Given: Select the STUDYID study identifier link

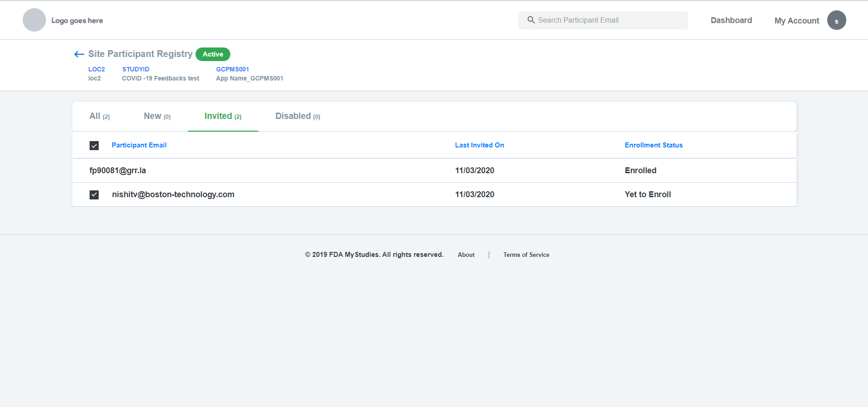Looking at the screenshot, I should click(135, 69).
